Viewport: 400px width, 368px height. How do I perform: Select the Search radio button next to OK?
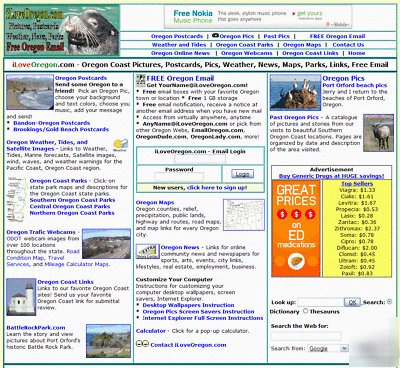389,302
